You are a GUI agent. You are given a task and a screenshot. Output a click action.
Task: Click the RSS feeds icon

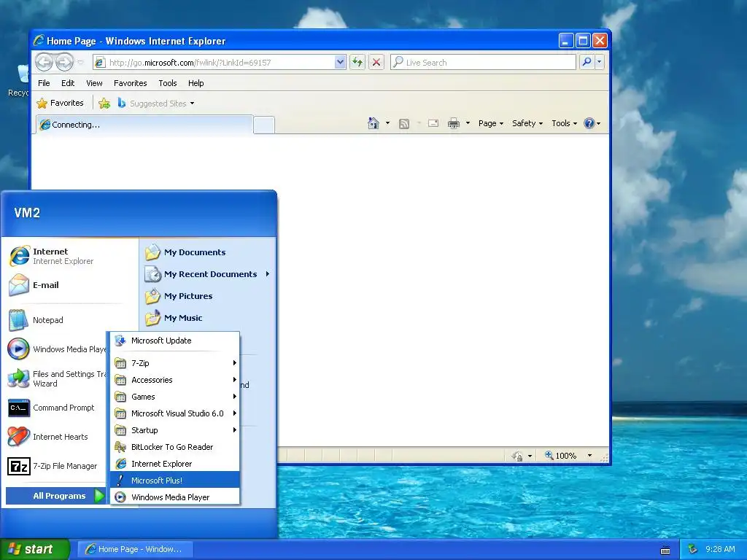point(404,124)
